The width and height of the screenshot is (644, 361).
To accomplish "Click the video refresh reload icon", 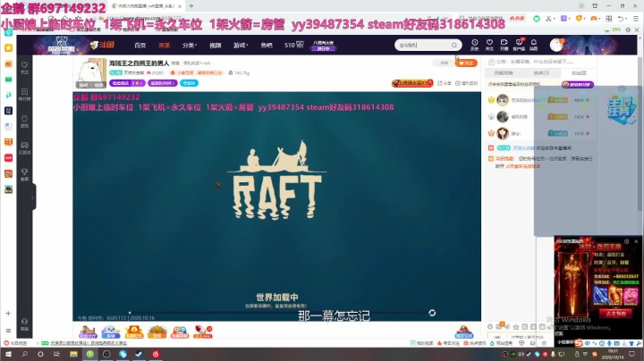I will click(432, 313).
